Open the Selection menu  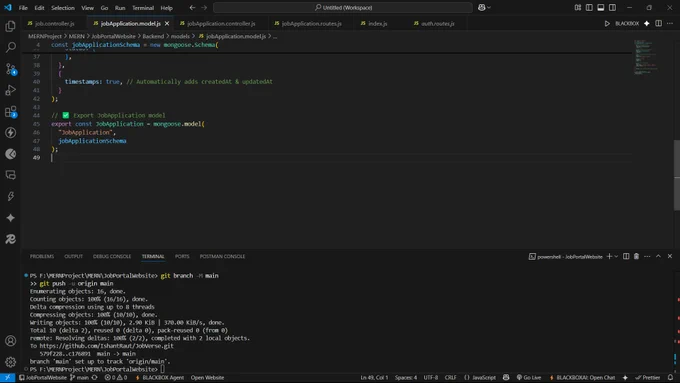tap(63, 8)
